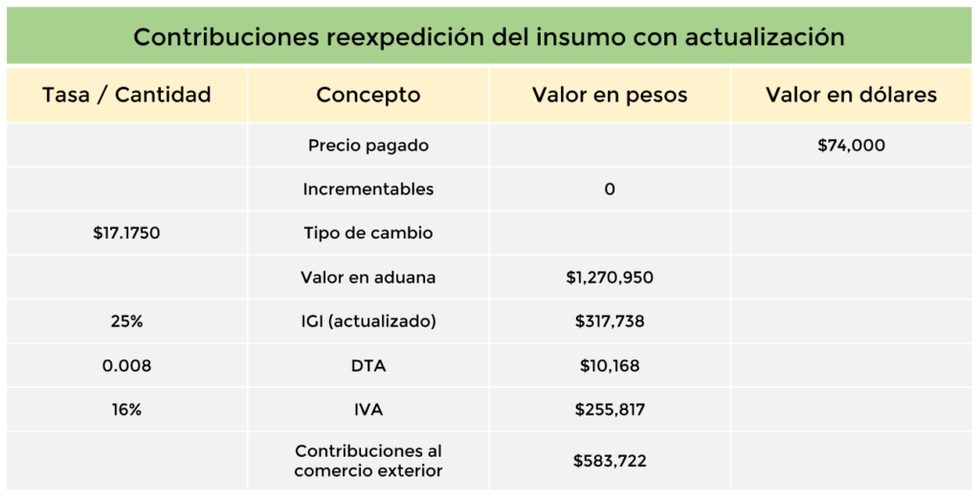Click the "Valor en dólares" header

click(x=851, y=95)
